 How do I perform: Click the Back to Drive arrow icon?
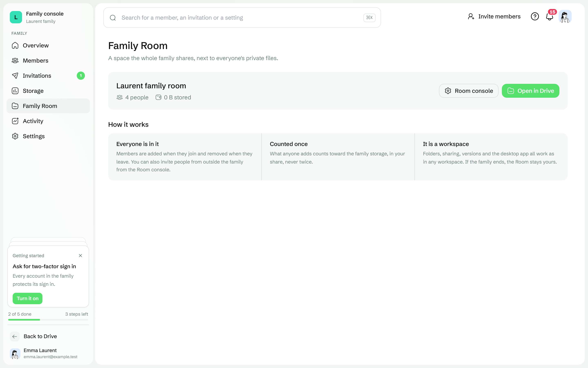(x=14, y=336)
